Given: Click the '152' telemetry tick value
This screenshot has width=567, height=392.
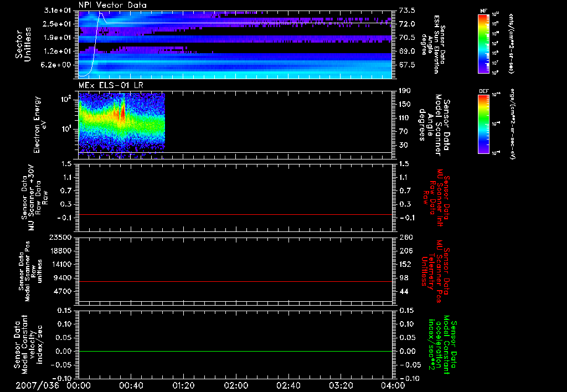Looking at the screenshot, I should pyautogui.click(x=405, y=264).
